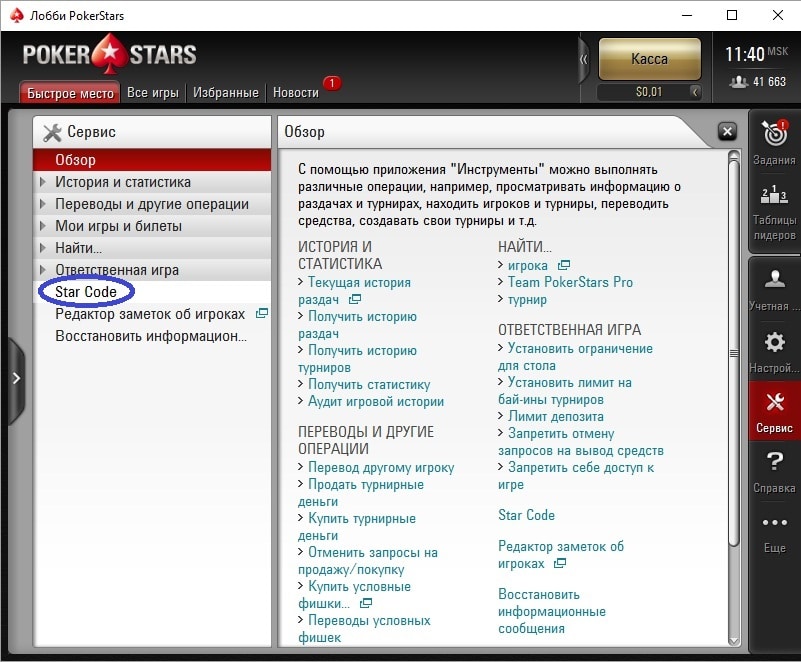Open Переводы условных фишек link
Screen dimensions: 801x662
tap(364, 629)
